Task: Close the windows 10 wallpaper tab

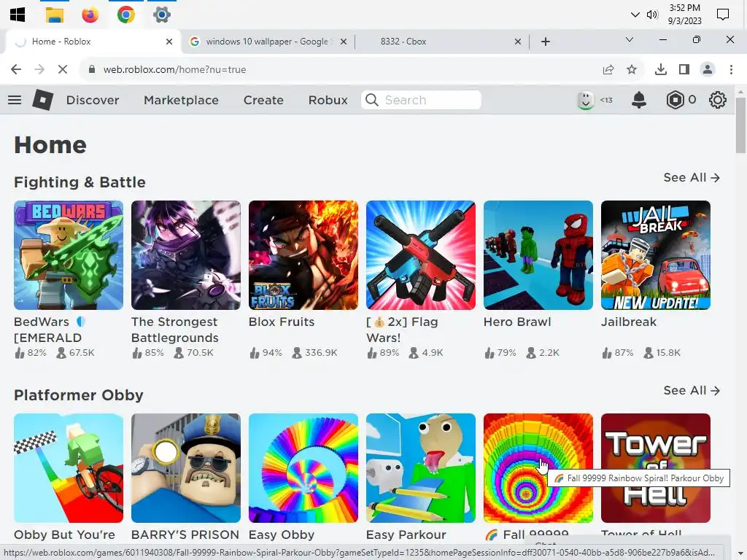Action: point(343,42)
